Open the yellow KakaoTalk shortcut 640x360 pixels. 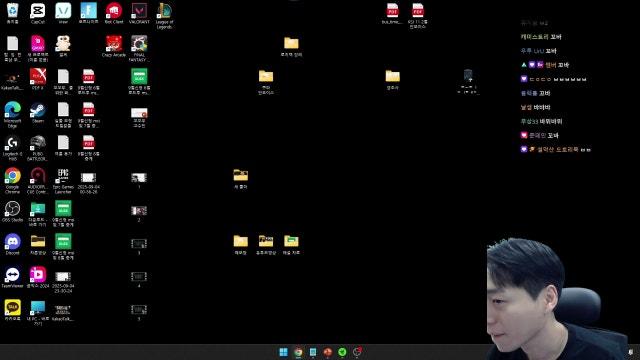12,311
